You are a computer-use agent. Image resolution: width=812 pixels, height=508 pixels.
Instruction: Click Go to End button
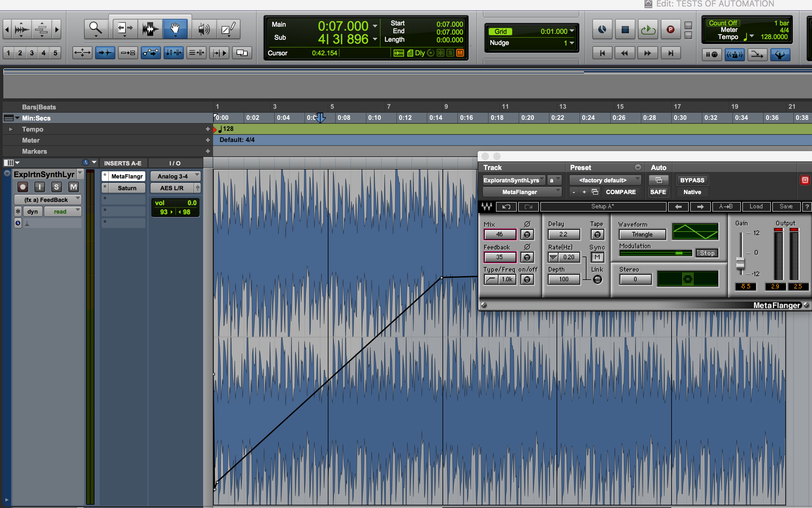tap(671, 53)
